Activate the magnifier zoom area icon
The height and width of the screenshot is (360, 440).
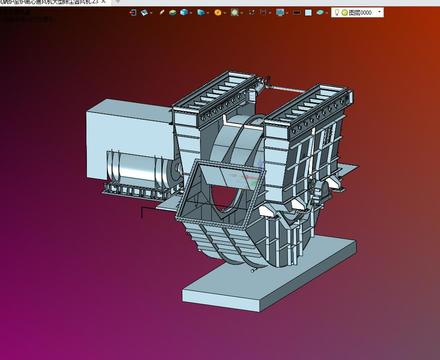coord(235,13)
